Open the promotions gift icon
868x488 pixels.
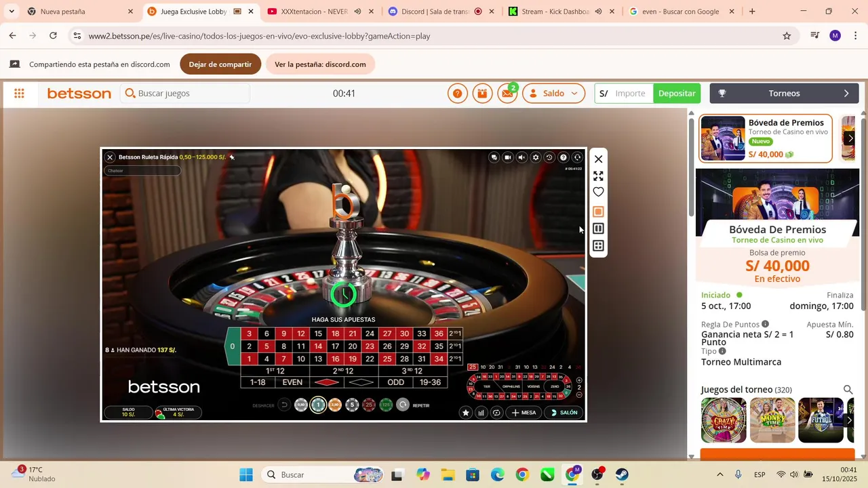482,94
